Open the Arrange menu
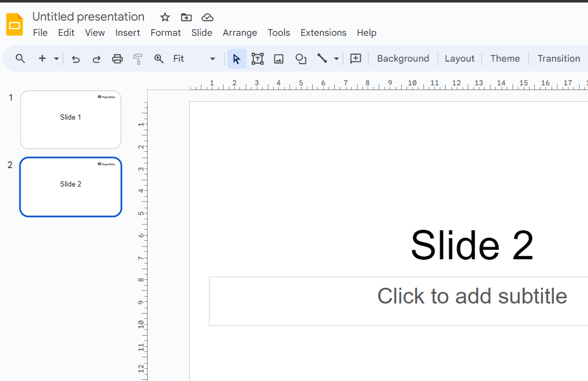Viewport: 588px width, 381px height. (240, 33)
